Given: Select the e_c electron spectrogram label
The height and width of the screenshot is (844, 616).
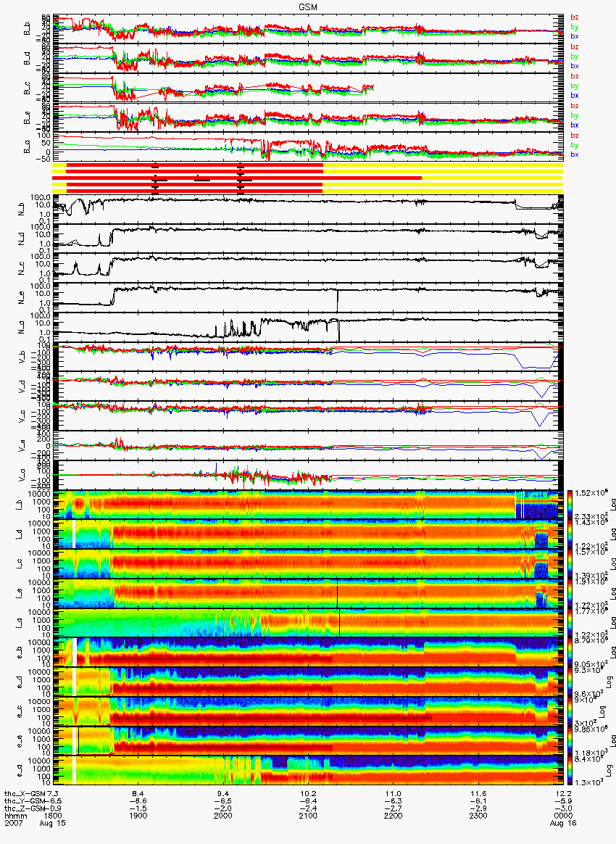Looking at the screenshot, I should (20, 712).
